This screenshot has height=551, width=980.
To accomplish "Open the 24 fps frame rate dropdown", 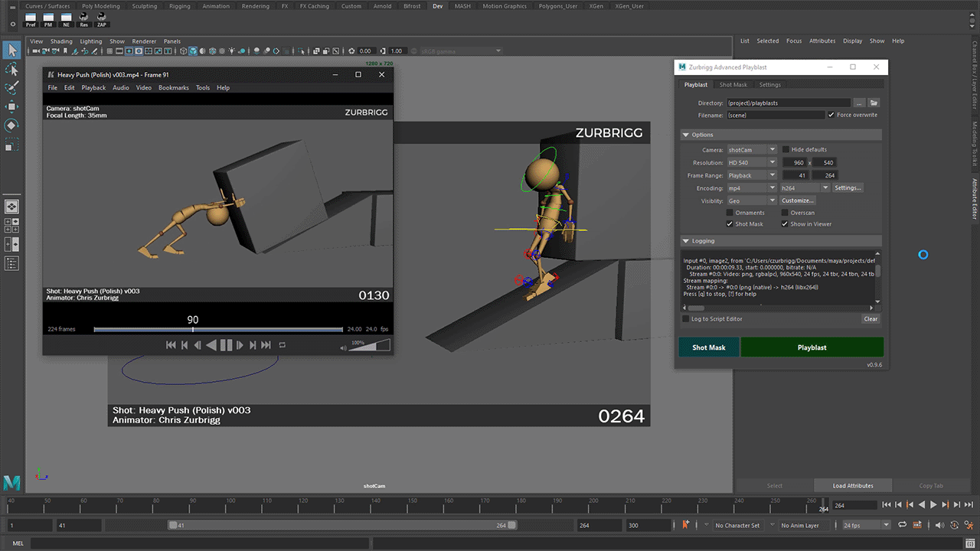I will (866, 526).
